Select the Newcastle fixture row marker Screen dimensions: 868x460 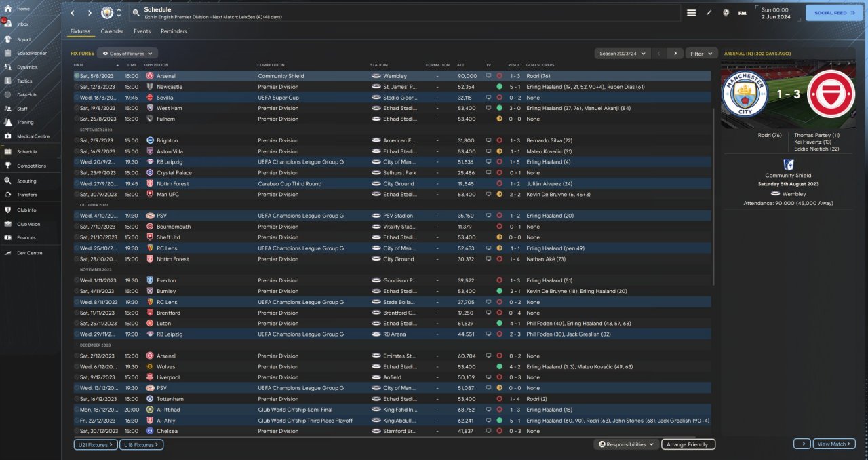[77, 87]
